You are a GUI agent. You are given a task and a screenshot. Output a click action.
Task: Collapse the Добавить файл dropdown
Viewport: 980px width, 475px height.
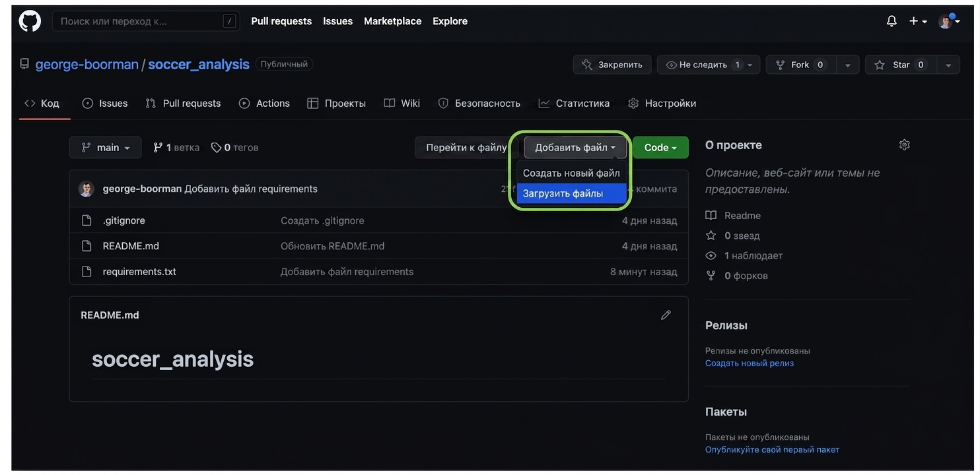pos(575,148)
